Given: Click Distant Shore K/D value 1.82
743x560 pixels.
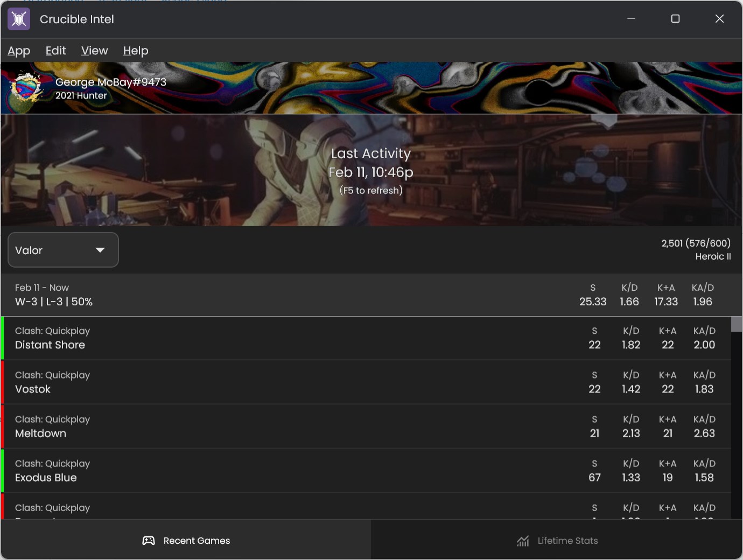Looking at the screenshot, I should 631,345.
